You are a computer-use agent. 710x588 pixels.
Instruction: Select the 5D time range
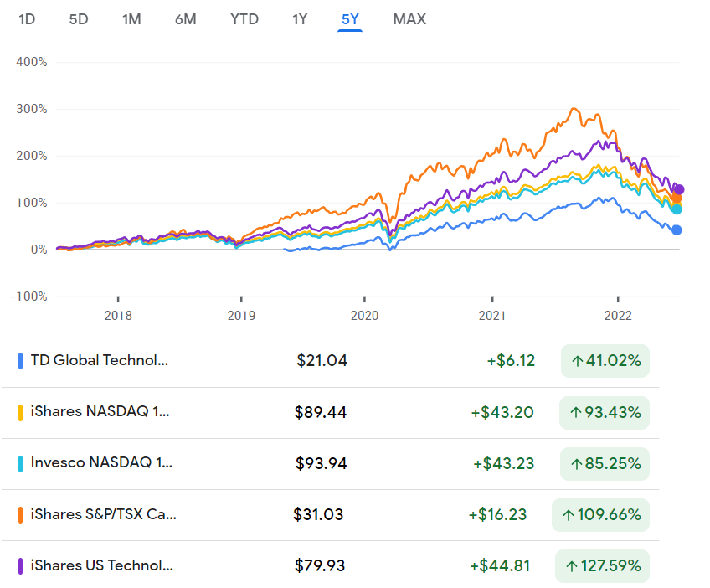78,18
